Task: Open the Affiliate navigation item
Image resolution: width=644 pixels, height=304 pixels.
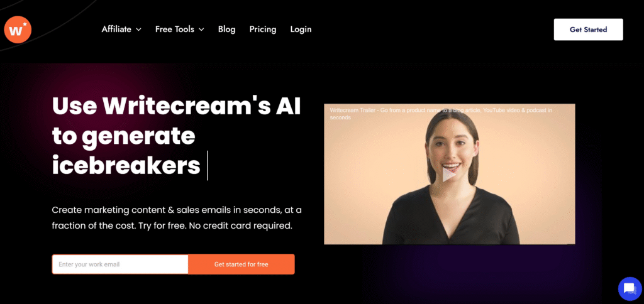Action: (116, 29)
